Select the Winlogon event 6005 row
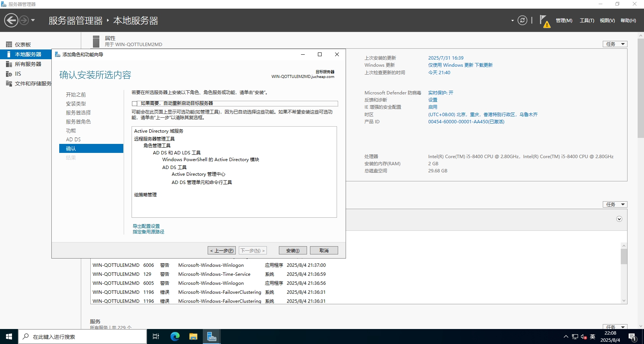This screenshot has width=644, height=344. pos(356,283)
